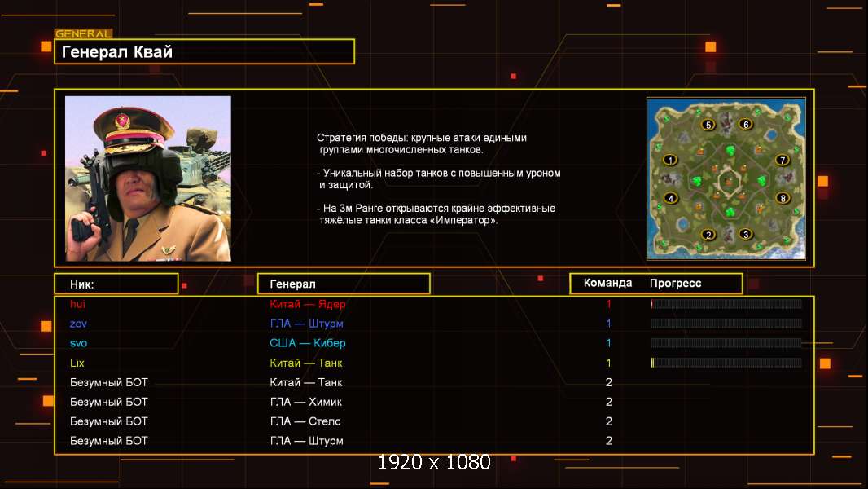Choose start position 4 marker on map

(670, 198)
